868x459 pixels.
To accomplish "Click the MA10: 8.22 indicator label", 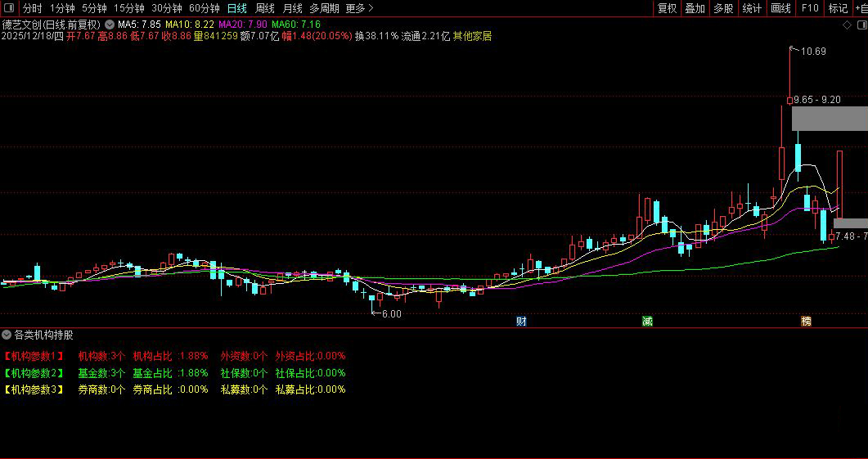I will click(x=190, y=25).
